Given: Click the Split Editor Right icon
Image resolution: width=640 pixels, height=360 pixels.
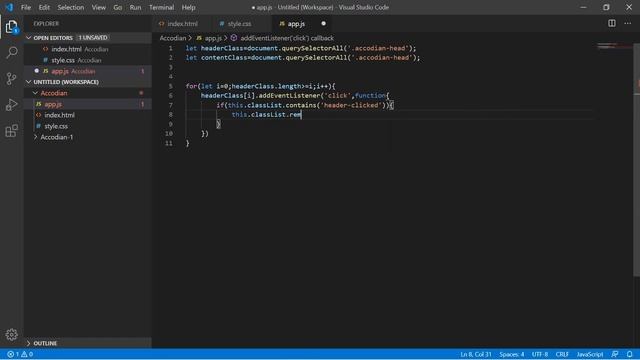Looking at the screenshot, I should point(611,23).
